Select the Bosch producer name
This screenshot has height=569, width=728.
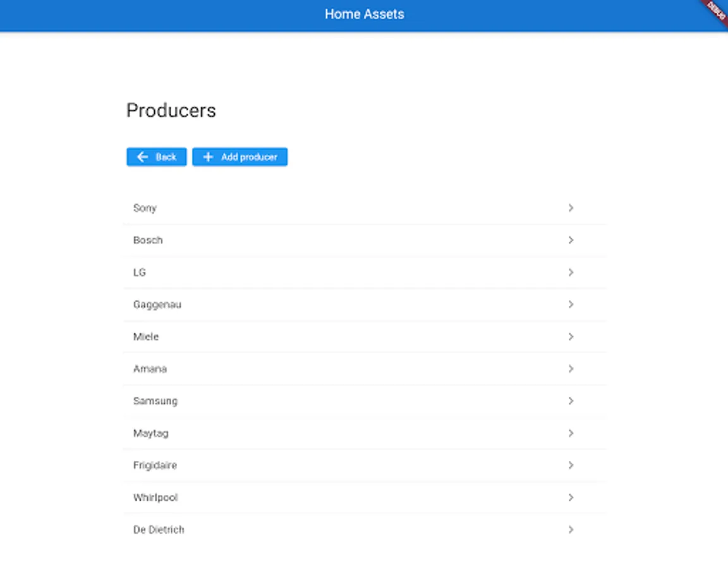point(148,240)
